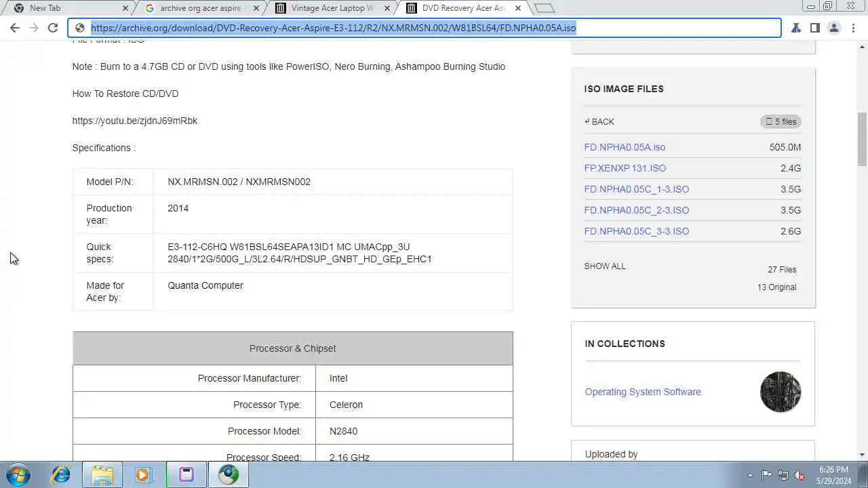Download FD.NPHA0.05A.iso file
The image size is (868, 488).
pos(625,147)
